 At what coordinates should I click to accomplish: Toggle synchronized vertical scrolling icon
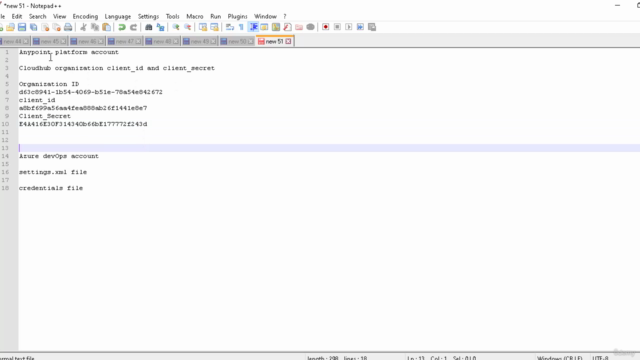(x=203, y=27)
